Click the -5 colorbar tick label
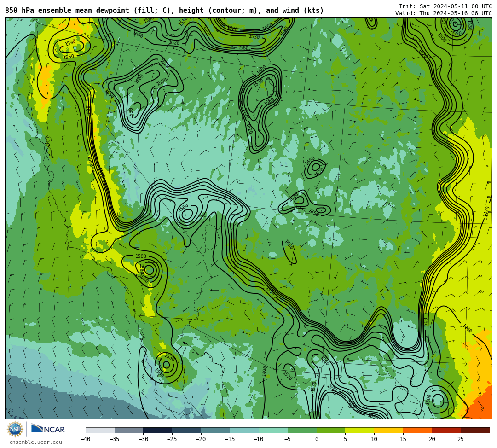The height and width of the screenshot is (448, 497). point(287,439)
